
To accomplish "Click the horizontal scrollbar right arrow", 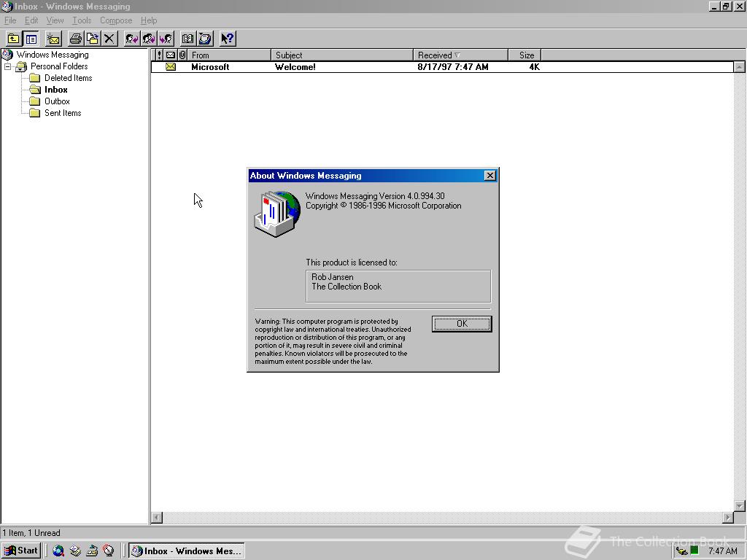I will [x=728, y=517].
